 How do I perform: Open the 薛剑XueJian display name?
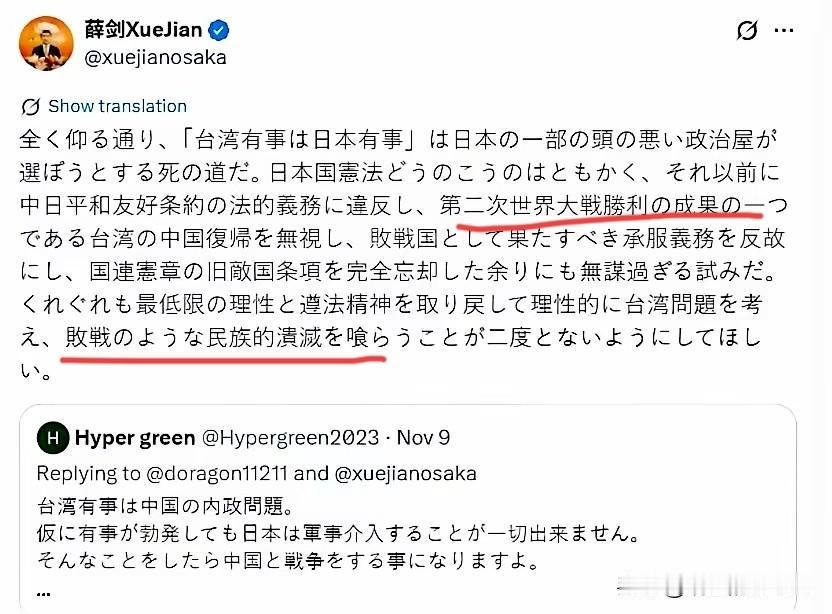143,29
